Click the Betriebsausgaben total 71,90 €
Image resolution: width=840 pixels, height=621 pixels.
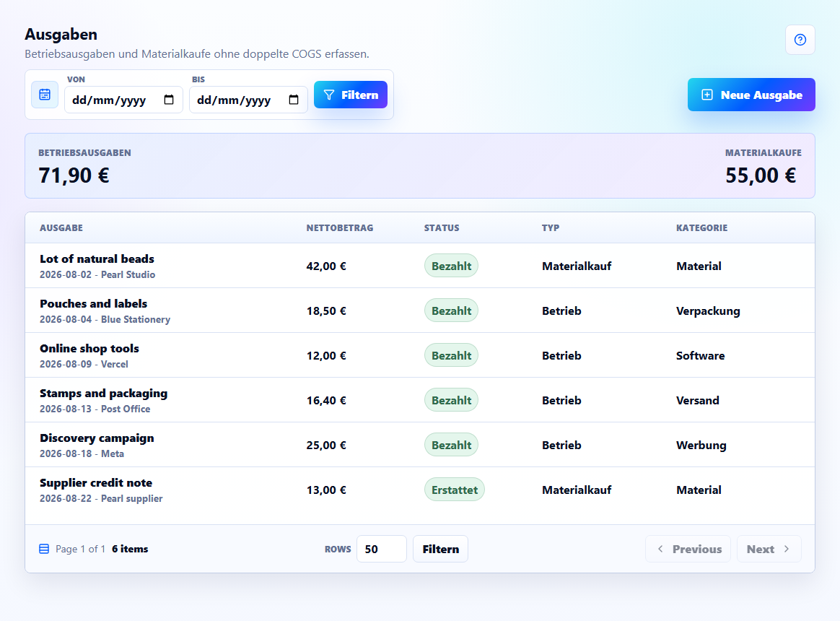point(74,175)
